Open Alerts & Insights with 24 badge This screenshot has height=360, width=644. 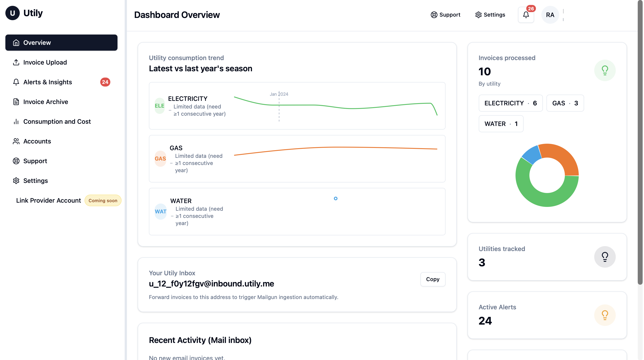click(x=48, y=82)
